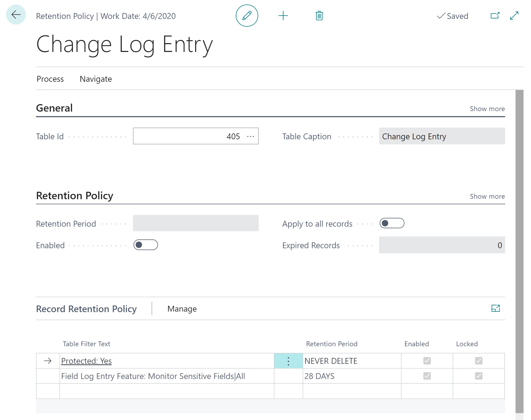Click Enabled checkbox in NEVER DELETE row
531x420 pixels.
tap(427, 361)
